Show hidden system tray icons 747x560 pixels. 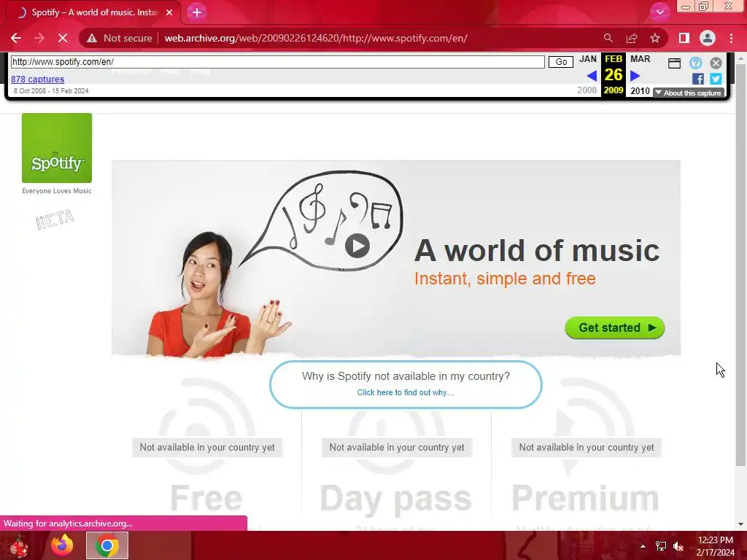[x=643, y=546]
